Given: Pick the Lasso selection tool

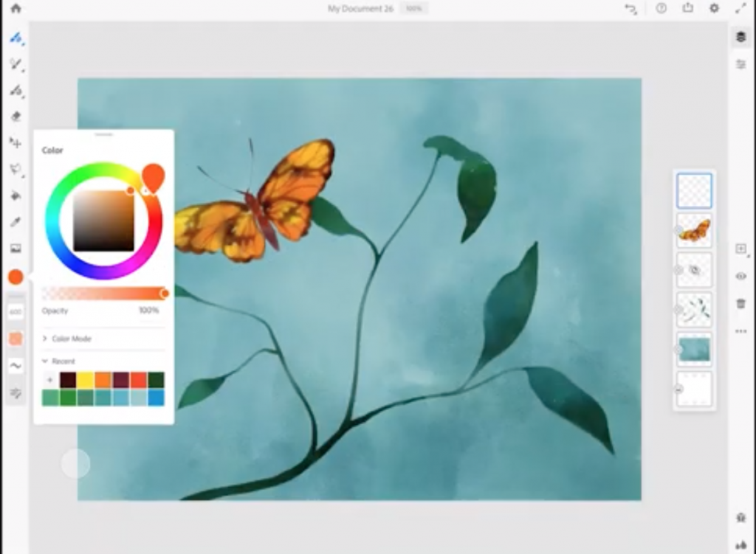Looking at the screenshot, I should 16,170.
